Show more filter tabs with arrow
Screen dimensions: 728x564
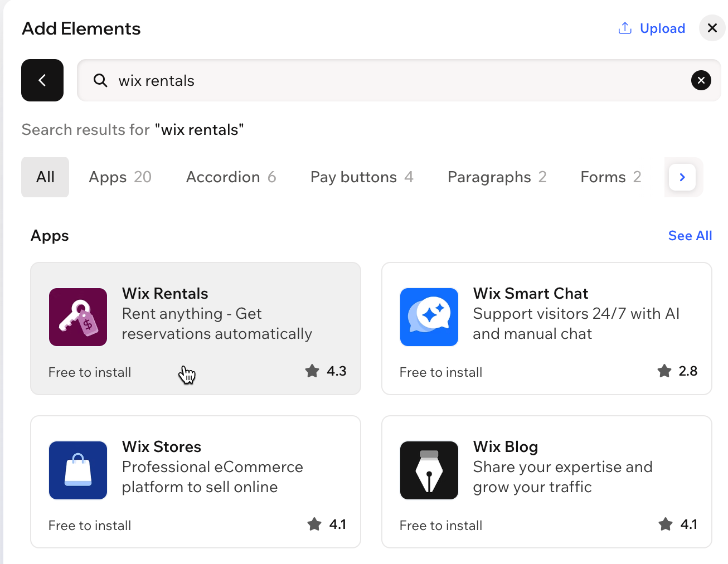click(682, 177)
